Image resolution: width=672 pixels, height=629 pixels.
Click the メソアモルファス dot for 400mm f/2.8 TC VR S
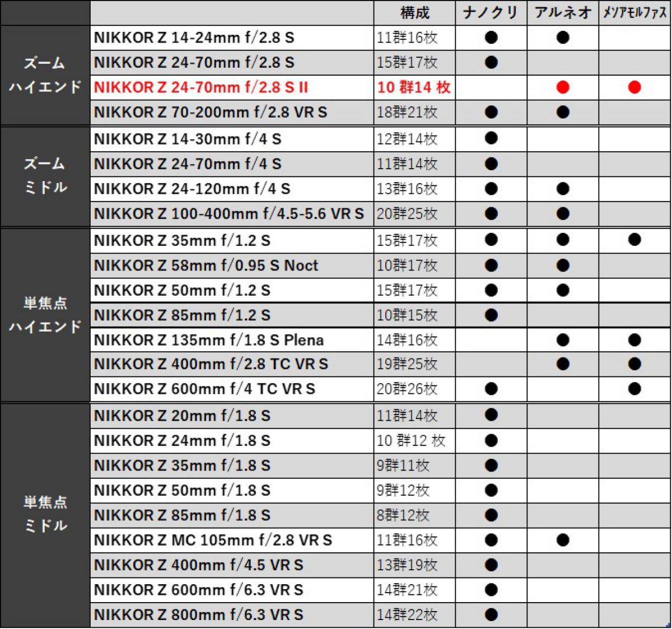click(634, 364)
